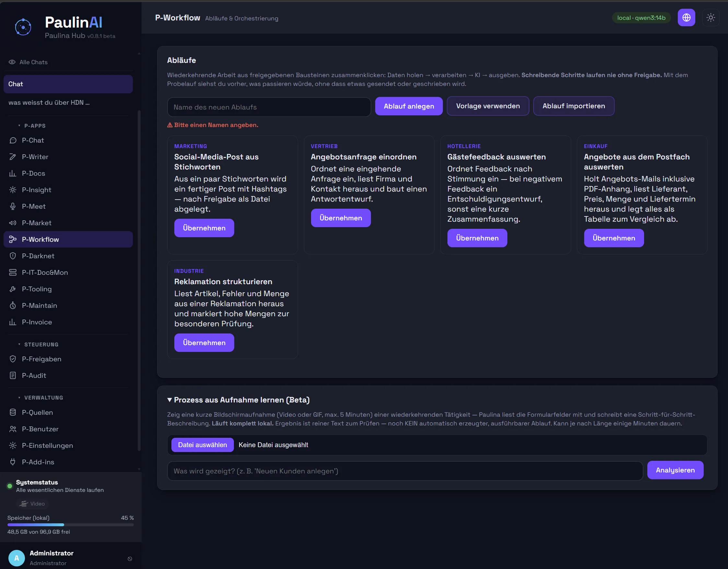
Task: Open chat 'was weisst du über HDN …'
Action: click(x=49, y=103)
